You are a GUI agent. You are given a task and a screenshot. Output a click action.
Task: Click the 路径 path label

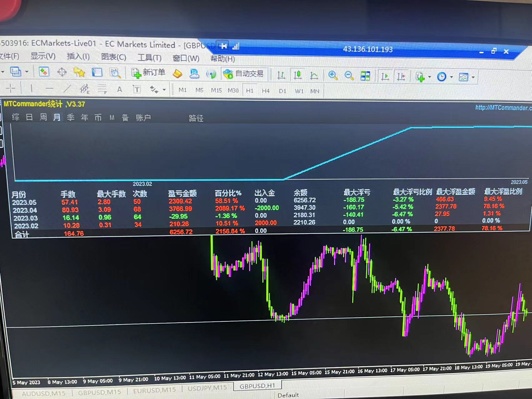tap(196, 118)
